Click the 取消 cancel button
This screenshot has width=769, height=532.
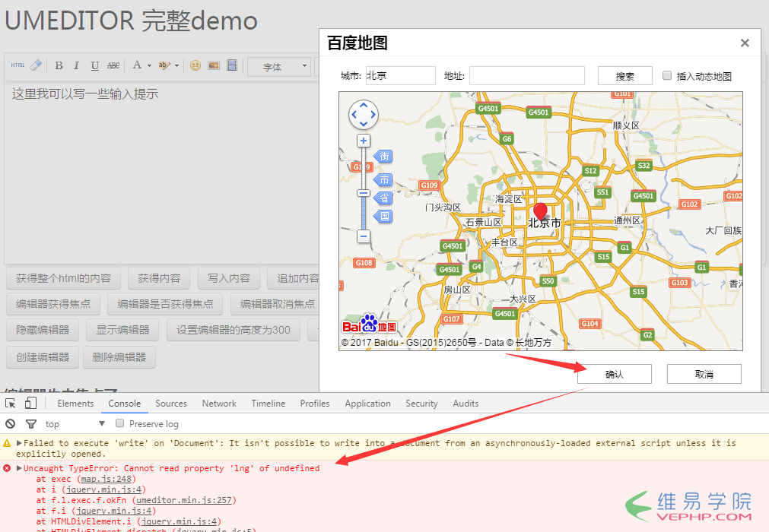click(x=704, y=374)
